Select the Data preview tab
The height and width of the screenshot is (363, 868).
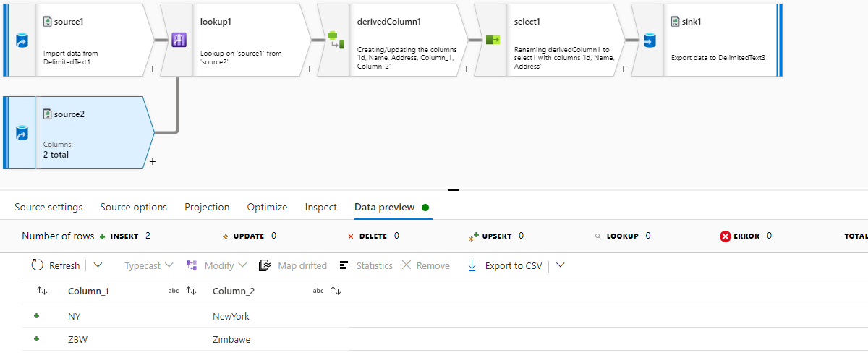click(x=384, y=207)
